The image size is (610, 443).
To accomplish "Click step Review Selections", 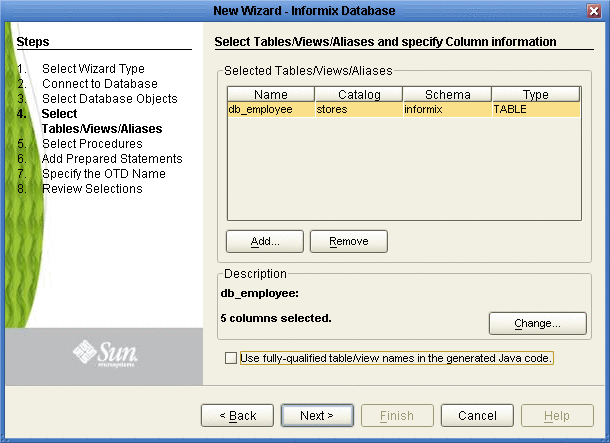I will point(92,189).
